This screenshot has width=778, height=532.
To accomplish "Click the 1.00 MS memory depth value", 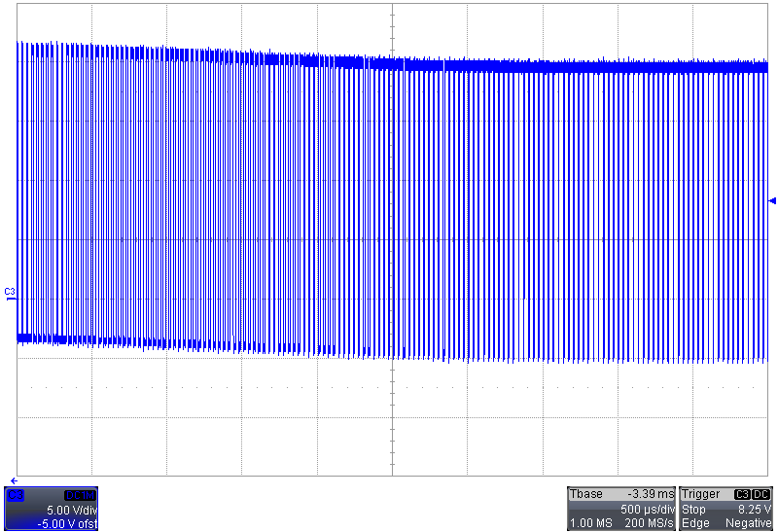I will (591, 523).
